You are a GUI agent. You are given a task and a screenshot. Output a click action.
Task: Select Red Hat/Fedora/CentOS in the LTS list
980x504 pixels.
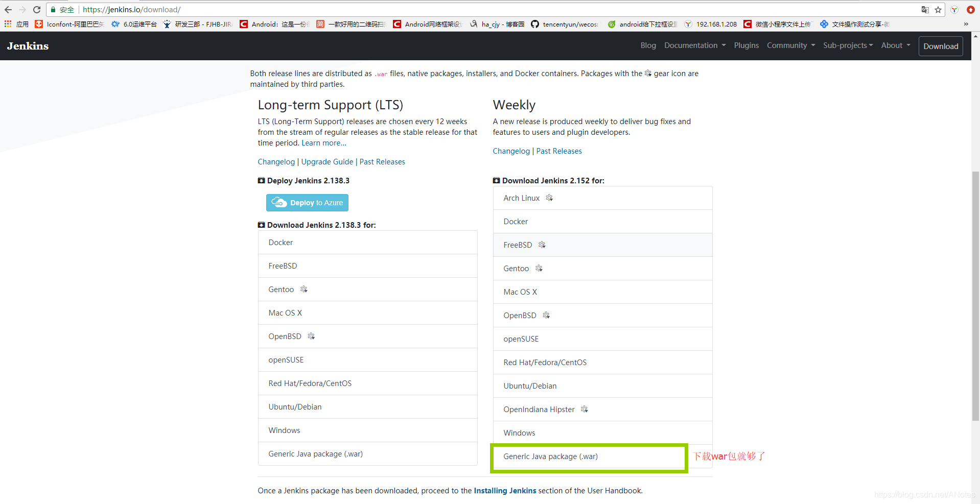coord(368,383)
